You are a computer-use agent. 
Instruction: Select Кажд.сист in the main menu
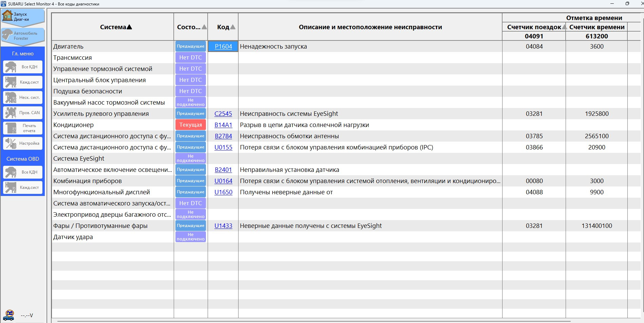(23, 82)
